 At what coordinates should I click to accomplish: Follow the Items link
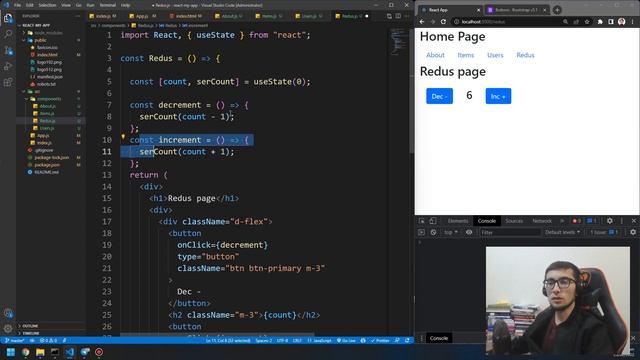[466, 55]
